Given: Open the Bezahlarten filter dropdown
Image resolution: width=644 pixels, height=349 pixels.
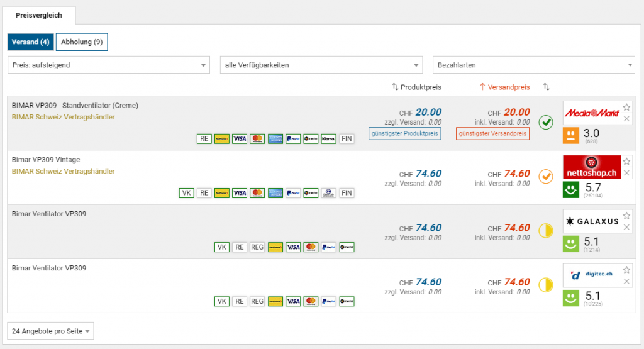Looking at the screenshot, I should [x=534, y=65].
